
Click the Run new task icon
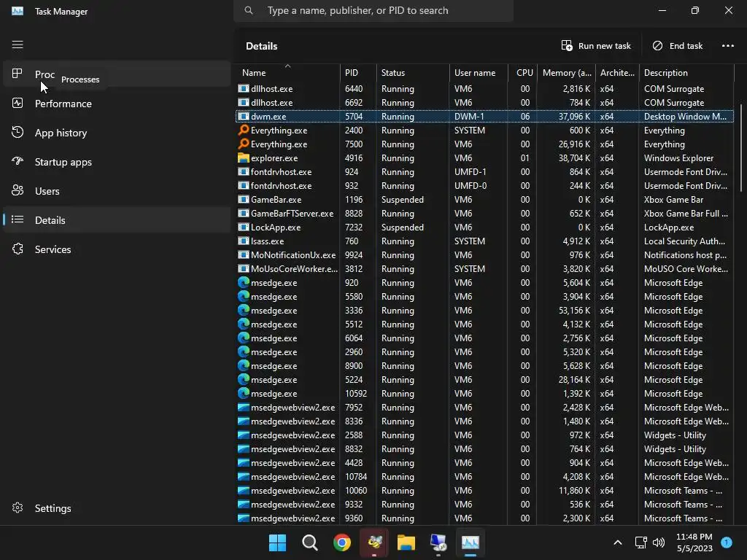[x=566, y=45]
